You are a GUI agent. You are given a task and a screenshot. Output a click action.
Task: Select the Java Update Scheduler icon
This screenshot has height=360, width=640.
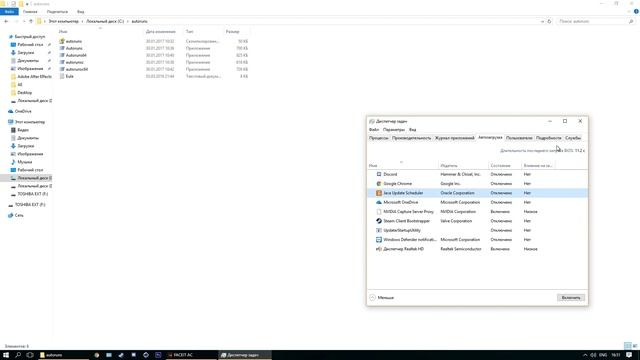point(379,193)
